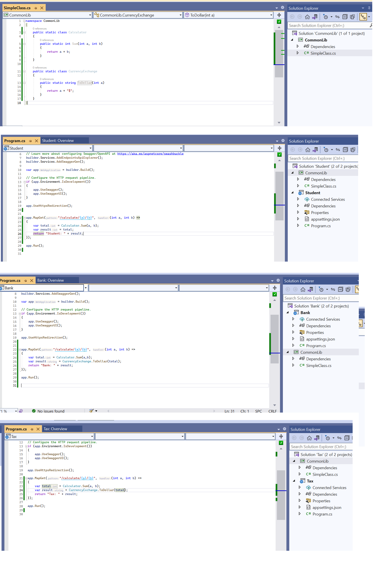Click code cleanup broom icon in Bank status bar
Image resolution: width=376 pixels, height=588 pixels.
tap(91, 411)
